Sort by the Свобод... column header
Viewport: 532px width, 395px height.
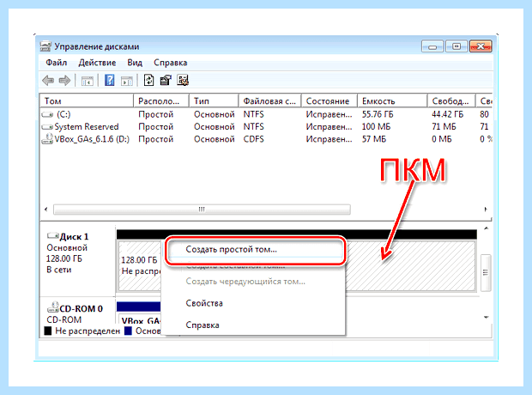click(x=451, y=100)
